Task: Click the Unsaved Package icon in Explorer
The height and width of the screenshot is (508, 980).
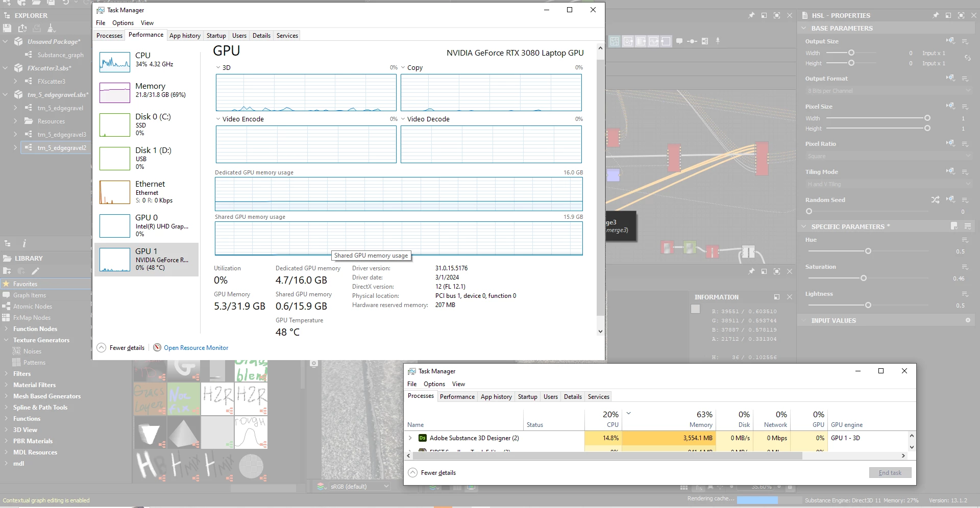Action: pos(18,41)
